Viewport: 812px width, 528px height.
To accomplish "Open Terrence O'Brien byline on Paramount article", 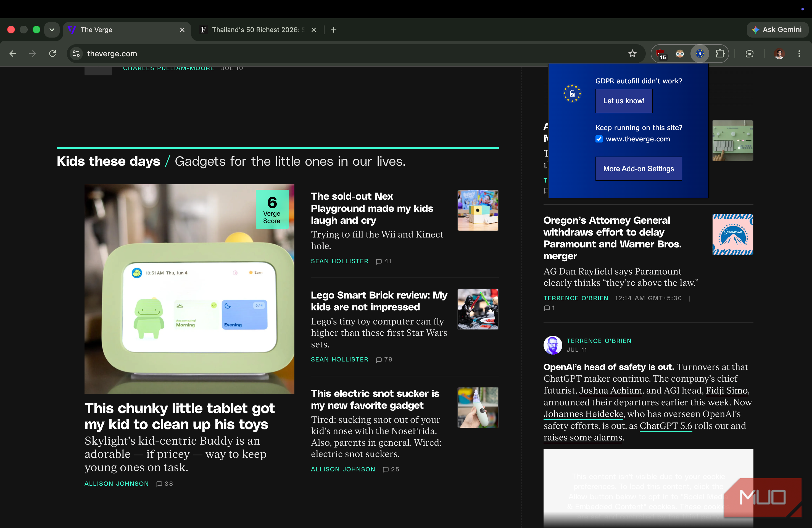I will (576, 298).
